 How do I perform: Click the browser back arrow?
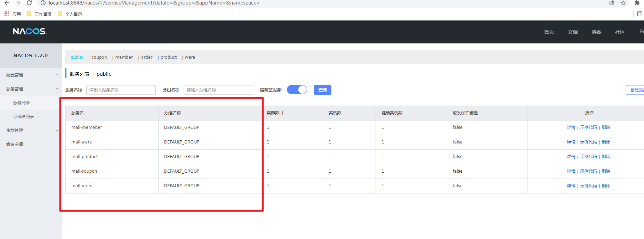pyautogui.click(x=7, y=3)
